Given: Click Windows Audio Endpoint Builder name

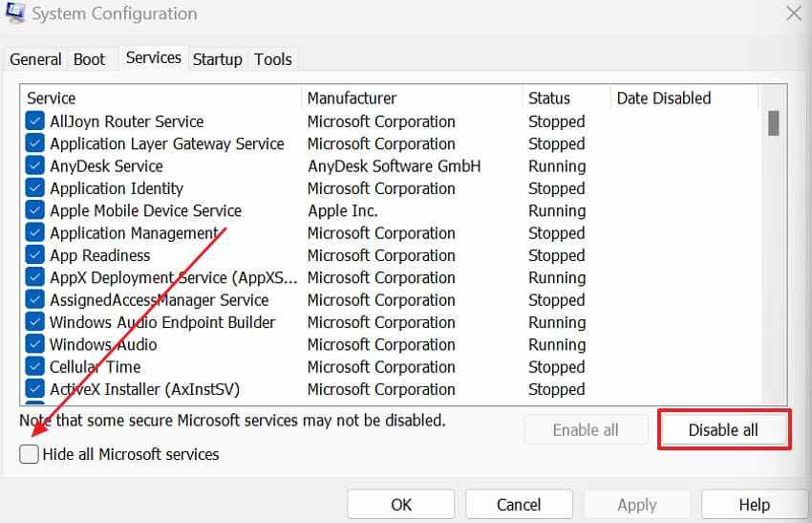Looking at the screenshot, I should [162, 322].
